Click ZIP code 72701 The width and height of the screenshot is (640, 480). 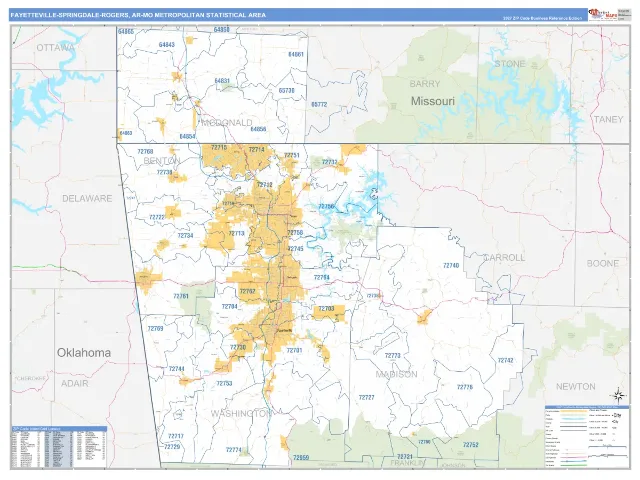pyautogui.click(x=294, y=350)
